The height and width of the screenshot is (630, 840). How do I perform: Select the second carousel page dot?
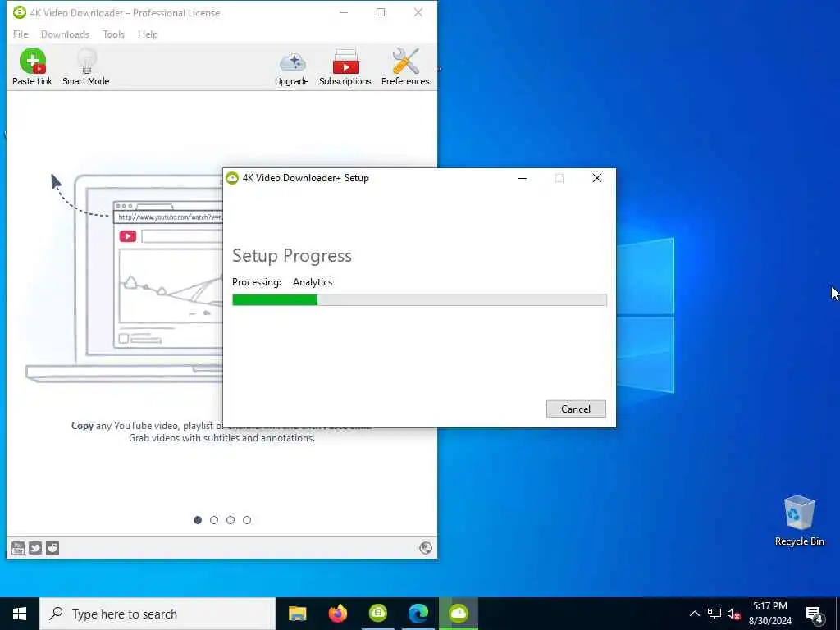coord(214,519)
